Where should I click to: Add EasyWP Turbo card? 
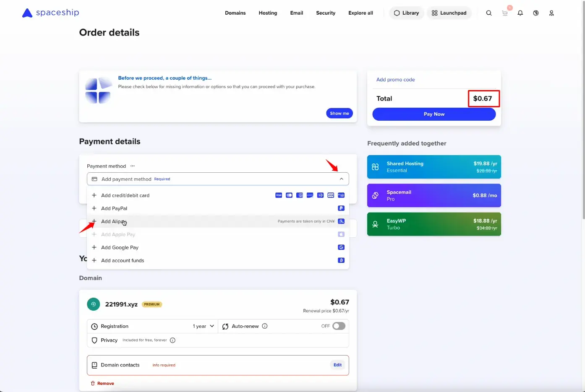point(434,224)
